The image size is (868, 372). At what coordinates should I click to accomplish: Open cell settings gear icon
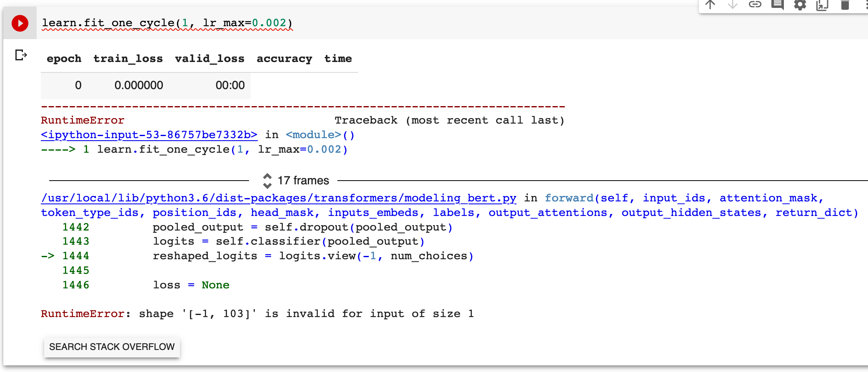pos(800,5)
